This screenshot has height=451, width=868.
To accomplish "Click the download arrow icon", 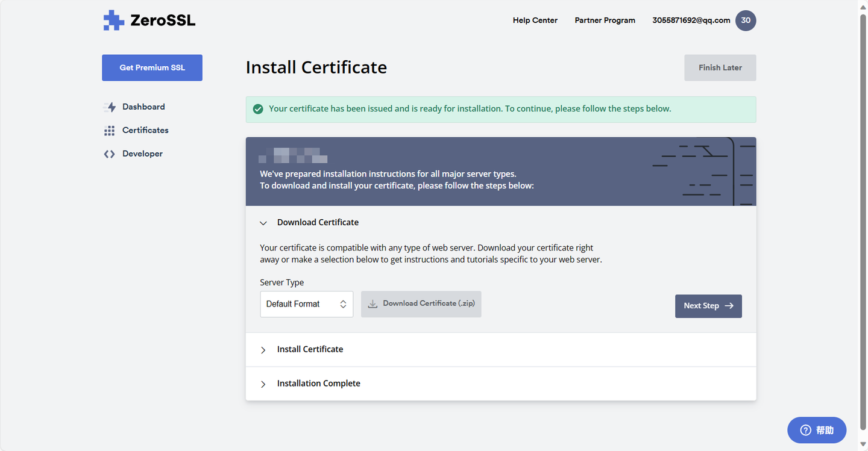I will 373,304.
